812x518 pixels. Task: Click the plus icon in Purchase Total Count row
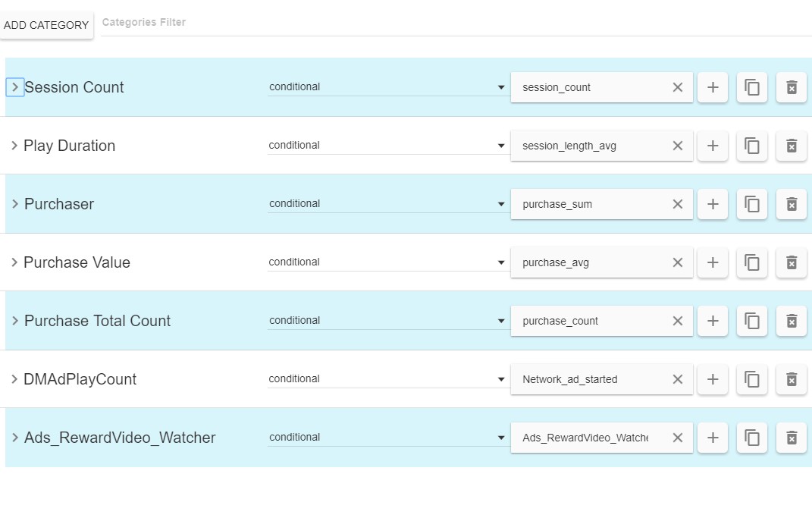click(x=713, y=321)
